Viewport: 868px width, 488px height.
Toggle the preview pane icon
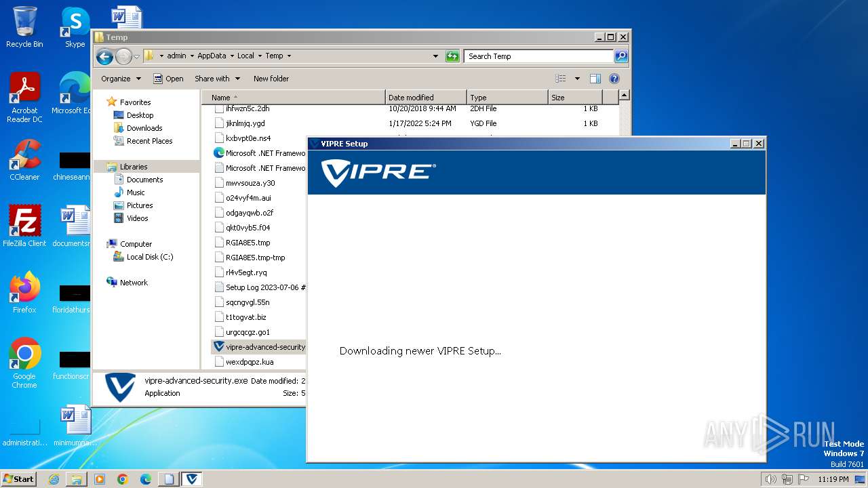coord(595,79)
